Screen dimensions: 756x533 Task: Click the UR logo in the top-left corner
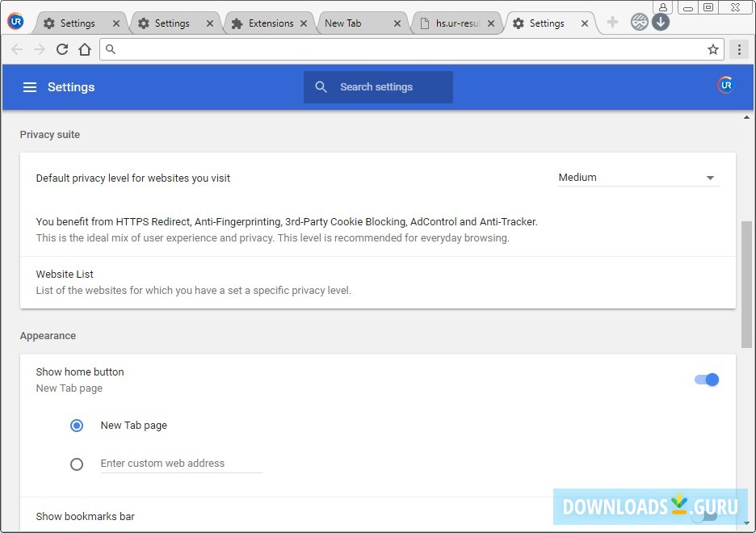point(15,22)
